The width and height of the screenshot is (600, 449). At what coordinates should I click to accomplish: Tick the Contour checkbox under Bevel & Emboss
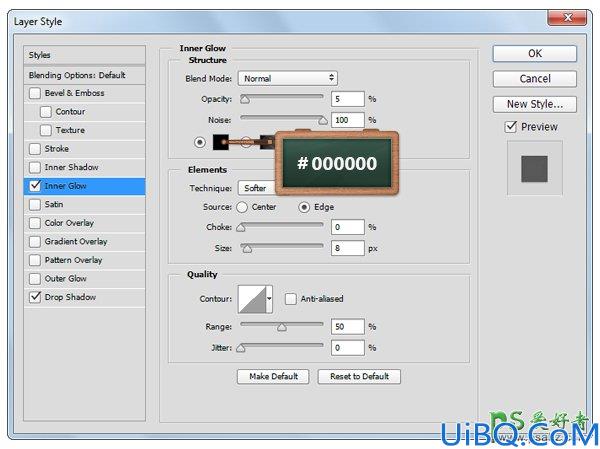[46, 112]
